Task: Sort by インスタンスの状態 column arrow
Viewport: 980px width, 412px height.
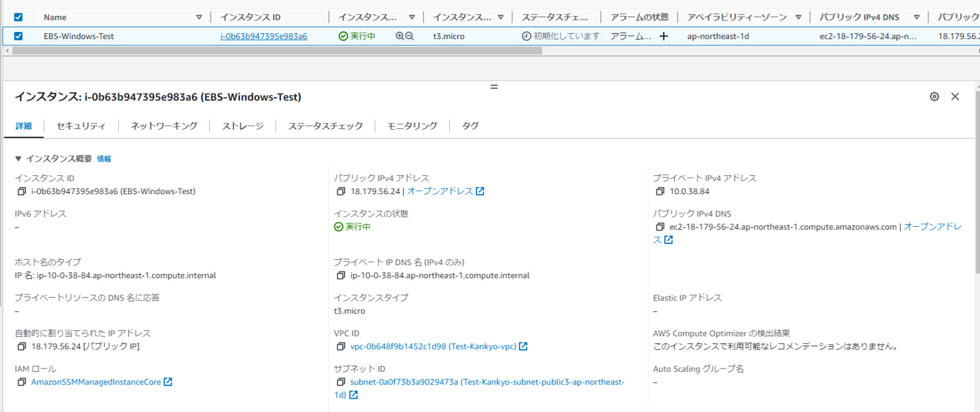Action: click(412, 17)
